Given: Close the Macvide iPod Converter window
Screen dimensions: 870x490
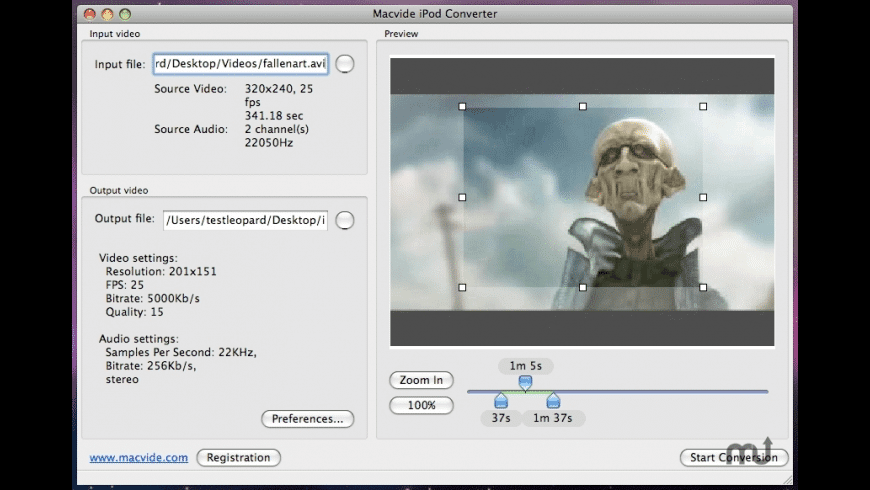Looking at the screenshot, I should coord(90,14).
